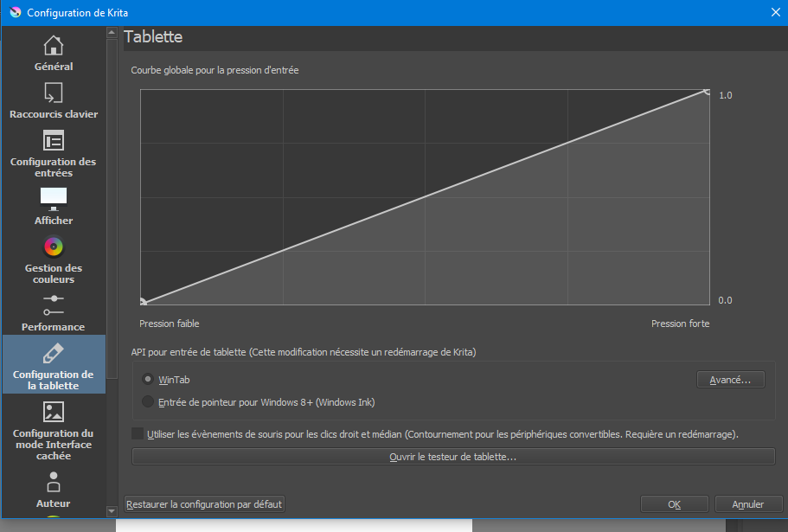Click the pressure curve upper endpoint handle
Screen dimensions: 788x532
point(707,92)
